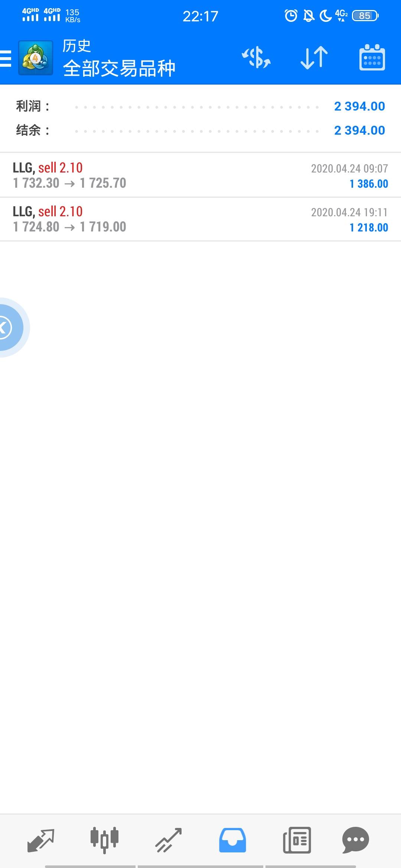Open the News tab

pyautogui.click(x=297, y=840)
